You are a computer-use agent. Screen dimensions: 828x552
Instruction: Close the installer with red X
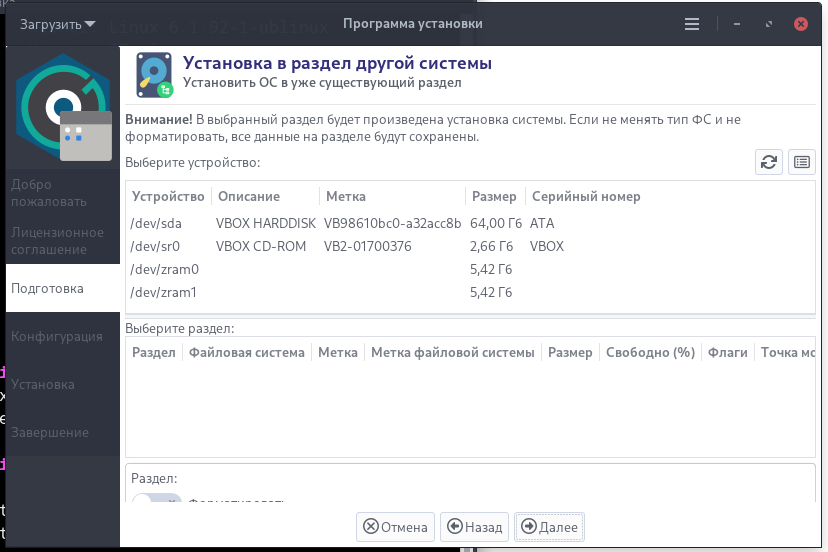(x=801, y=24)
